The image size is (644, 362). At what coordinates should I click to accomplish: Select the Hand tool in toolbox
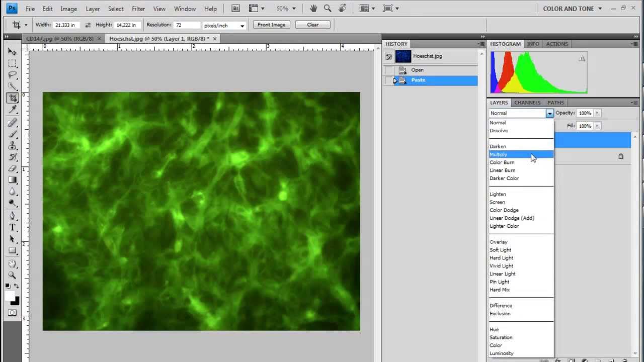coord(13,264)
